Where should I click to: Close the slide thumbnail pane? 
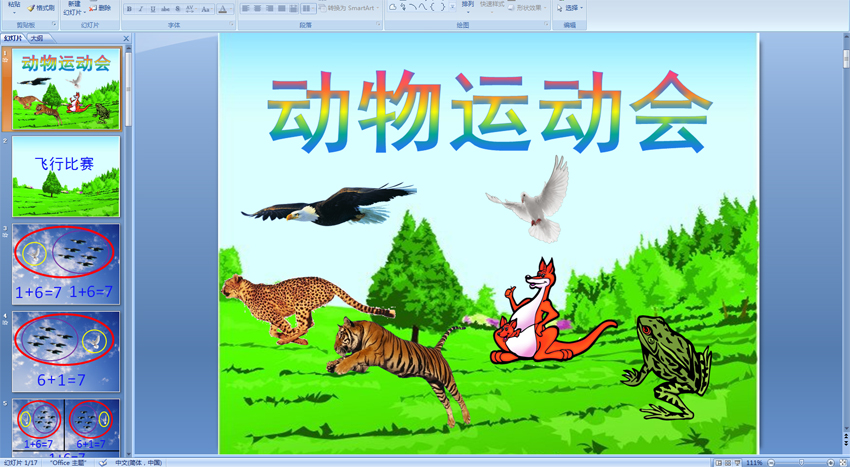126,38
